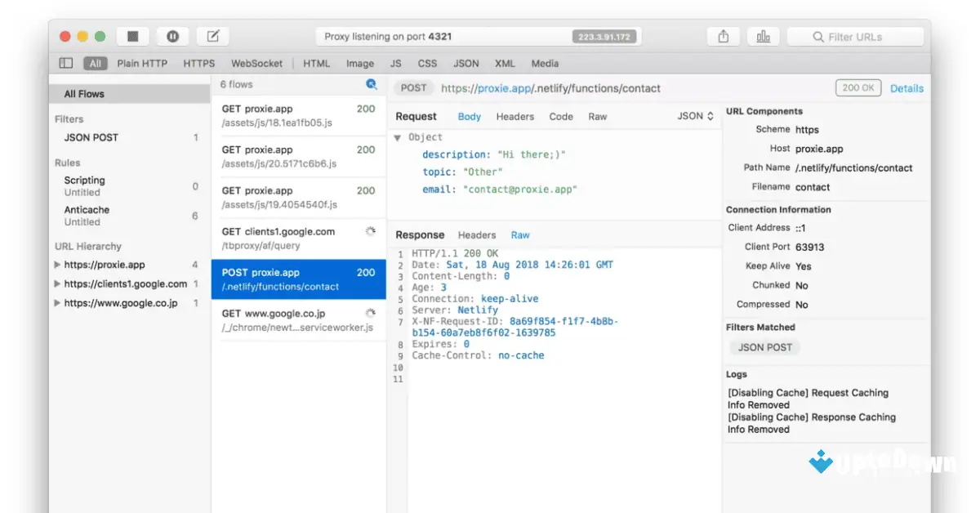Click the Details link for the POST request
Screen dimensions: 980x513
coord(906,87)
